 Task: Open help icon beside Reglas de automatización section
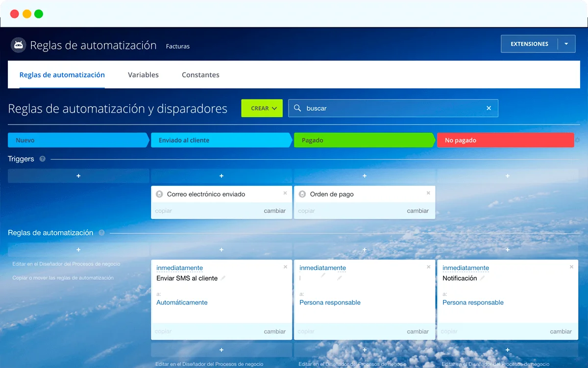tap(101, 233)
